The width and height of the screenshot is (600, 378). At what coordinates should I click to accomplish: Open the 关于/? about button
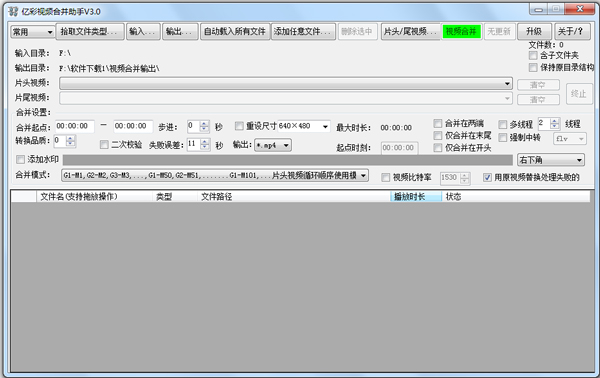[571, 31]
